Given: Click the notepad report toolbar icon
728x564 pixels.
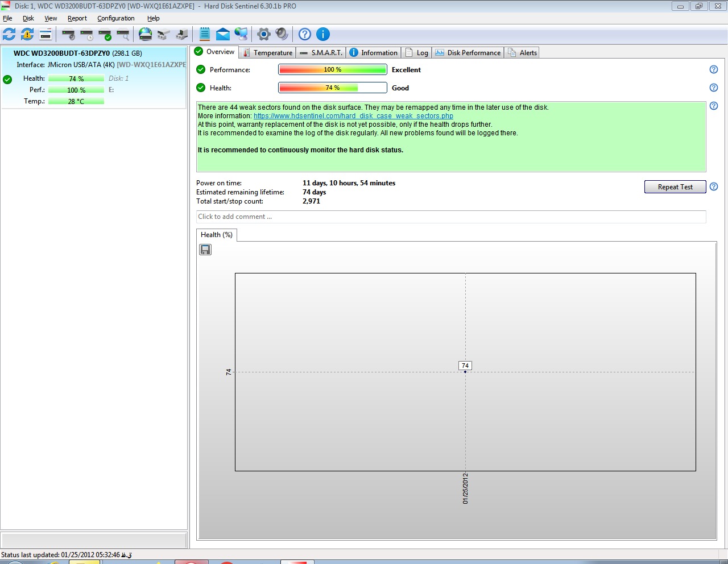Looking at the screenshot, I should point(205,34).
